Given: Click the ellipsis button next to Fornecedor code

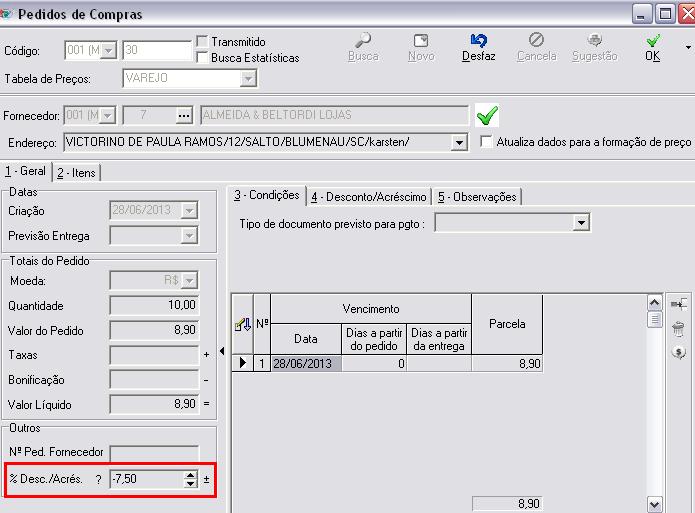Looking at the screenshot, I should [x=183, y=115].
